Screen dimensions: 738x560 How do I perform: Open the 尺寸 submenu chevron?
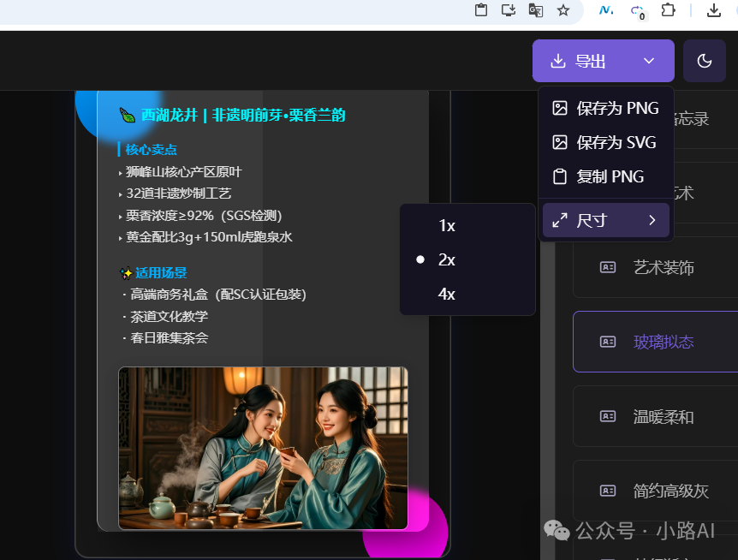pyautogui.click(x=652, y=220)
